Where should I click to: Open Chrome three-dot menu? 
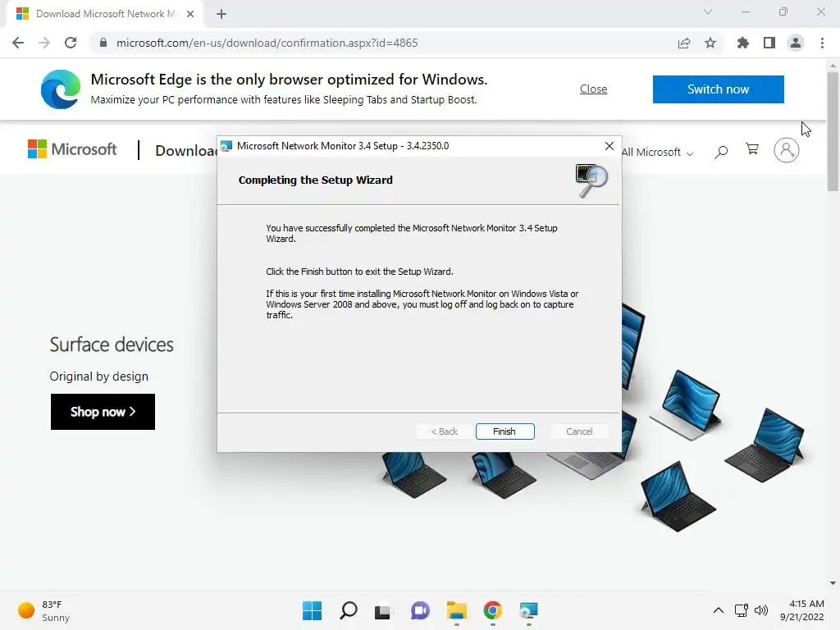point(822,43)
